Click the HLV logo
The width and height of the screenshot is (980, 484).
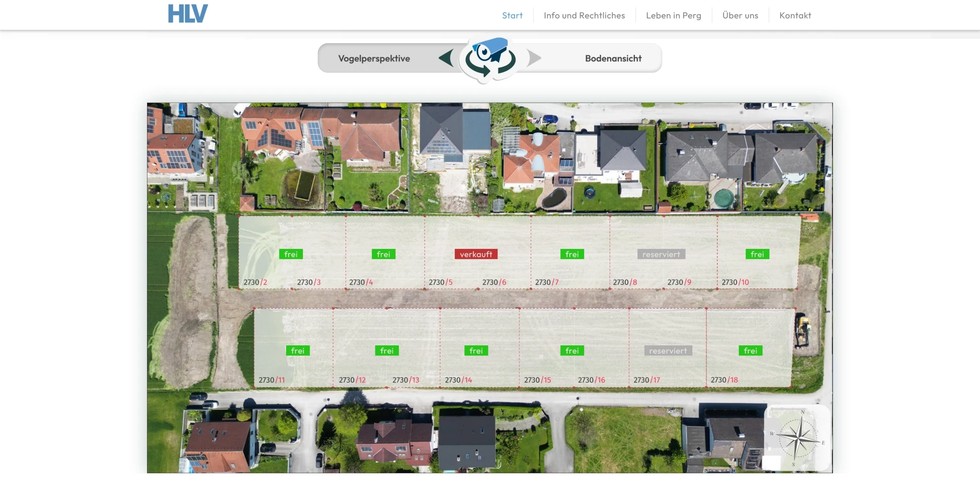tap(188, 14)
